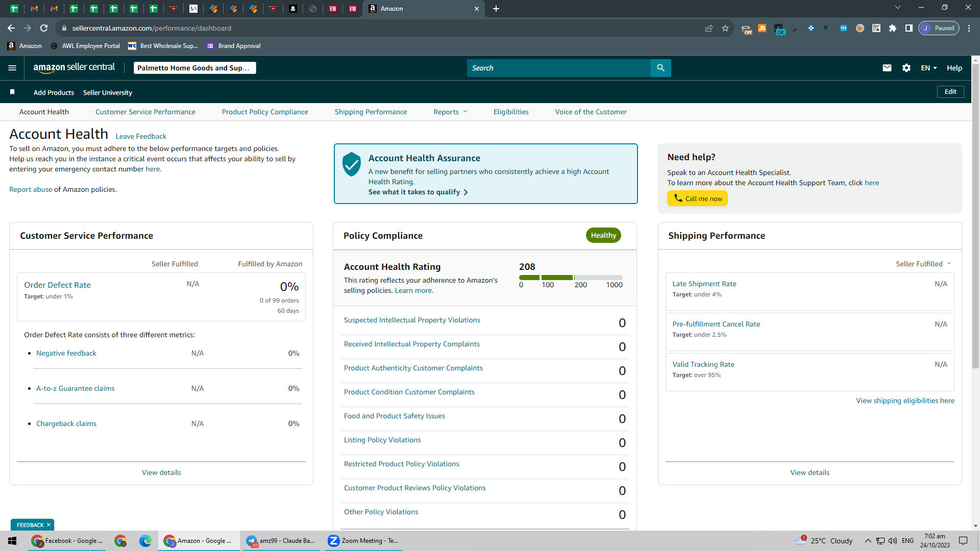
Task: Open the Chrome extensions puzzle icon
Action: click(x=893, y=28)
